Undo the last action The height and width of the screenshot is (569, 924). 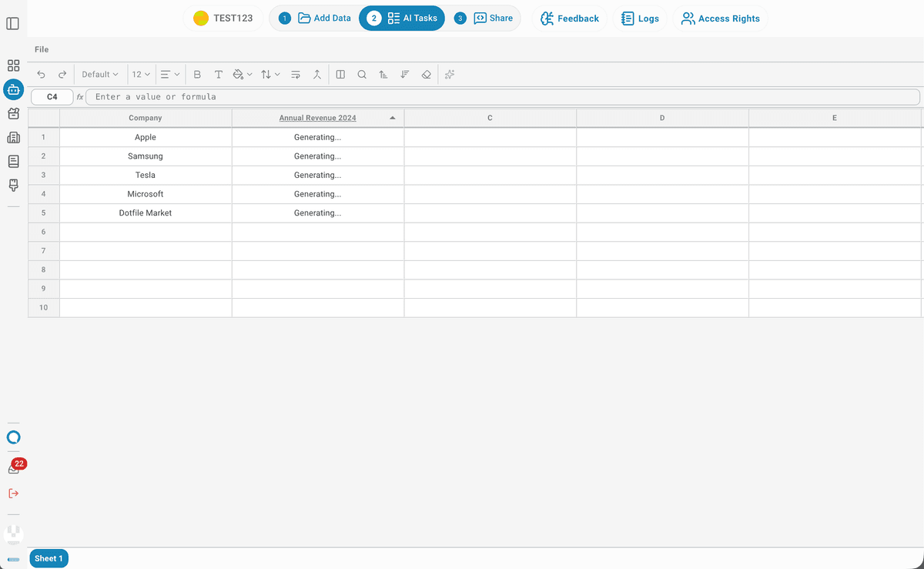[42, 75]
